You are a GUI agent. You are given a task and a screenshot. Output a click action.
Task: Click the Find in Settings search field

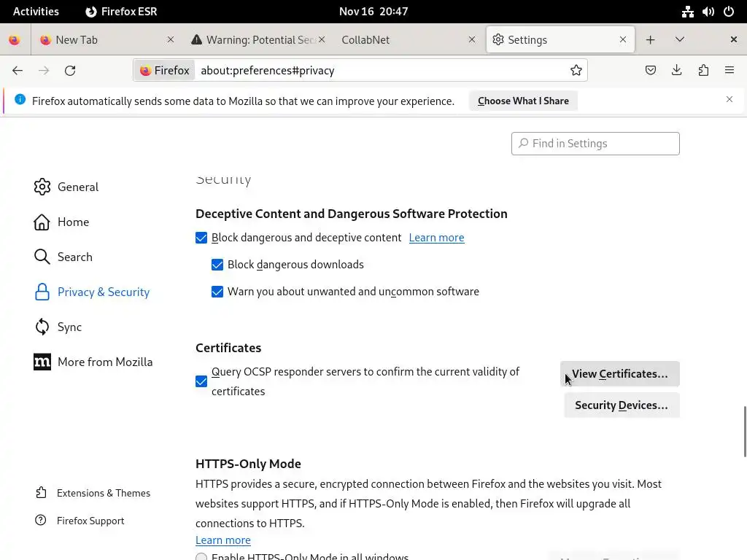click(x=595, y=143)
